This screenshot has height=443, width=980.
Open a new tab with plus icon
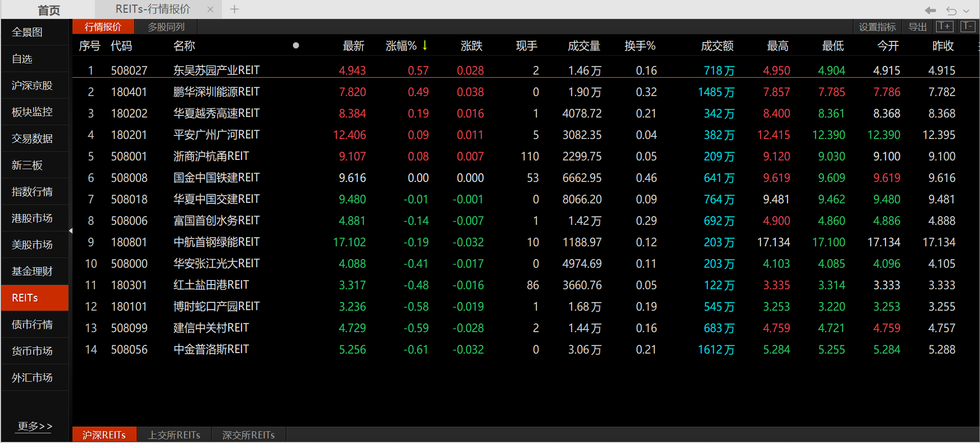coord(234,9)
